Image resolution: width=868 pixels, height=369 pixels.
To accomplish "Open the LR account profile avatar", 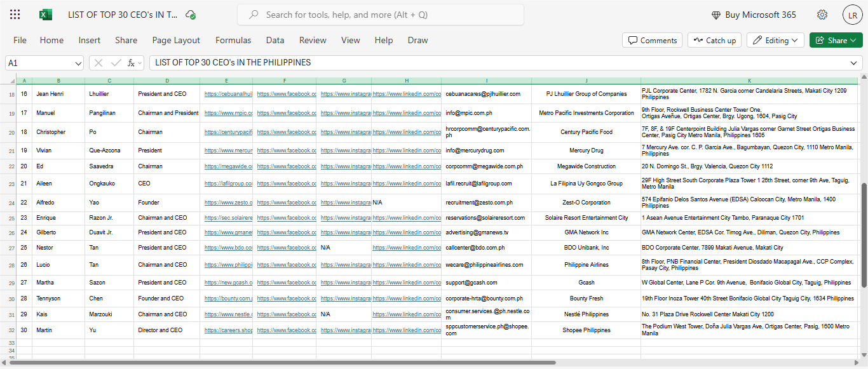I will pyautogui.click(x=852, y=15).
